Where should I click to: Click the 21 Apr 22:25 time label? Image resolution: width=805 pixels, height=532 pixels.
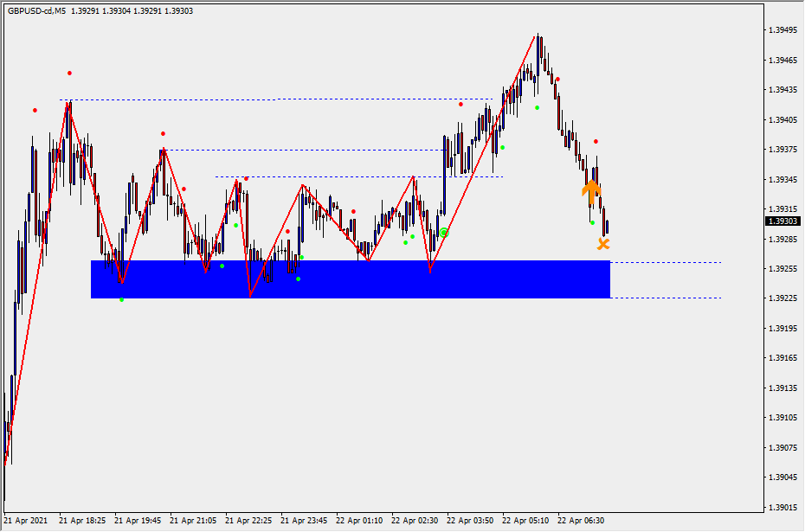pyautogui.click(x=248, y=521)
